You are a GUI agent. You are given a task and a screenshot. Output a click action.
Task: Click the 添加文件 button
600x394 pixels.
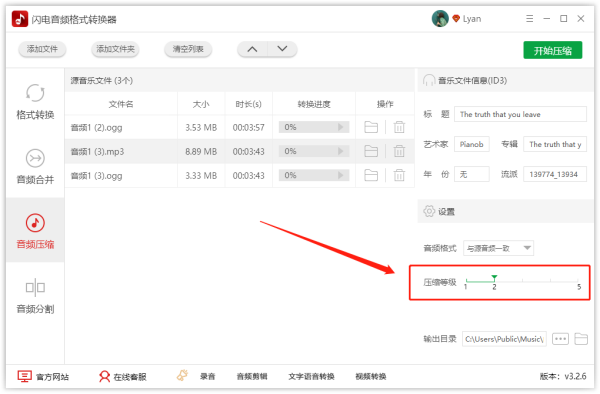(42, 49)
